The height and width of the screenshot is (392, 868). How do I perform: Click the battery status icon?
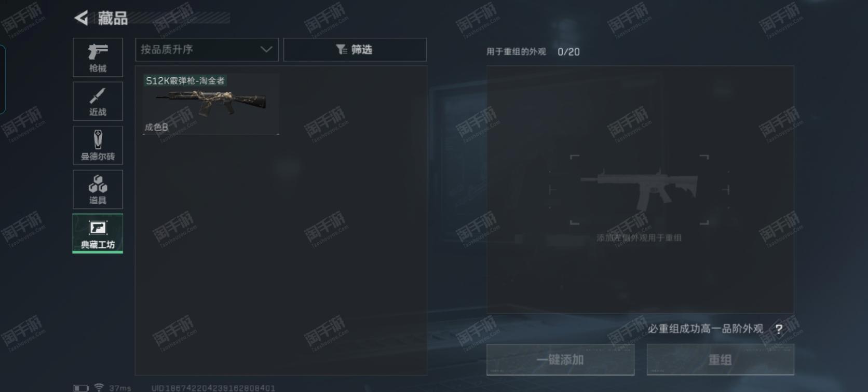click(x=81, y=388)
